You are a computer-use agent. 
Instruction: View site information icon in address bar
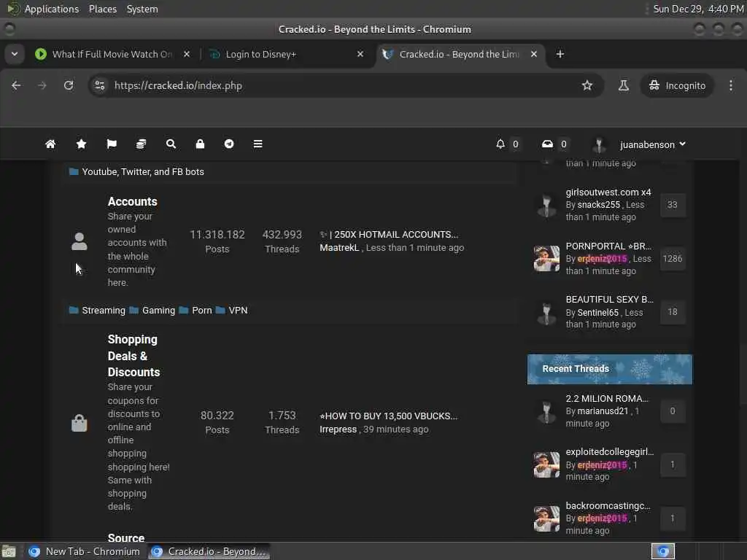99,85
